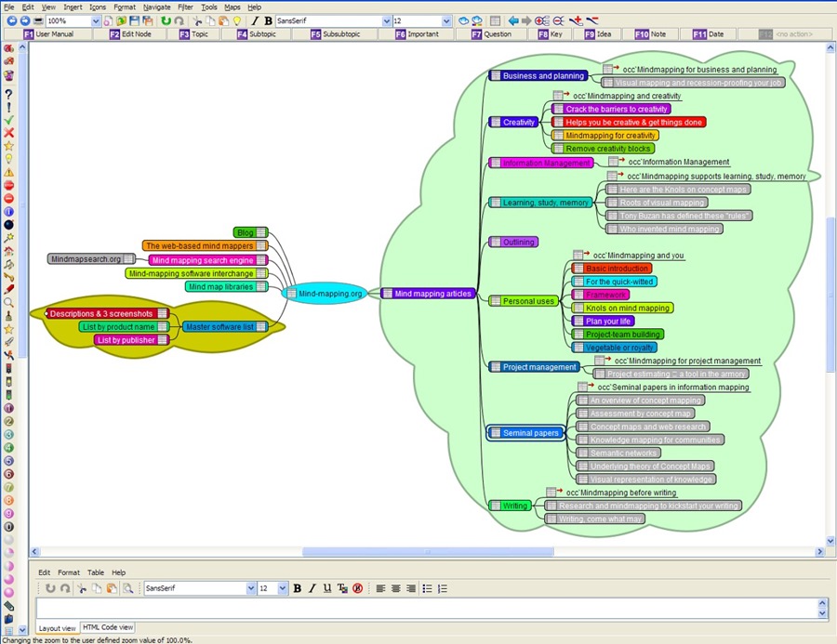Open the Insert menu
The image size is (837, 644).
pyautogui.click(x=73, y=7)
